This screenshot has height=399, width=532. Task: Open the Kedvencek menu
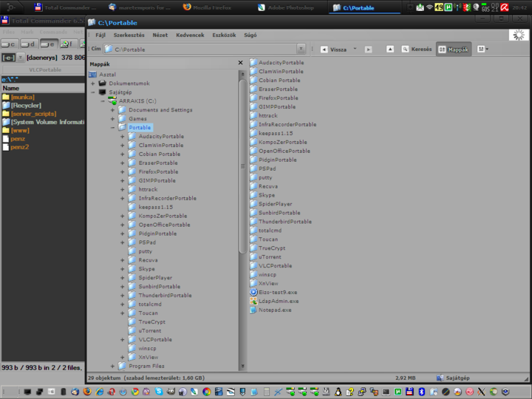[191, 35]
